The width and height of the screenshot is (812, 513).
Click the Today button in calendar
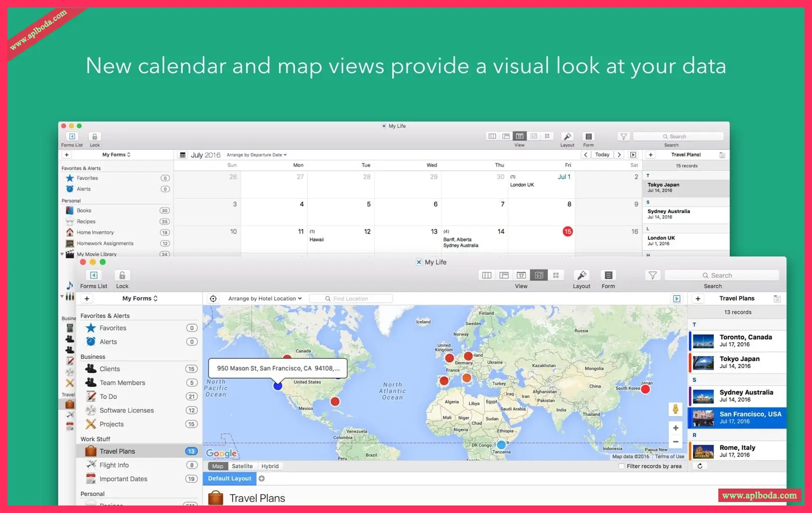click(602, 155)
